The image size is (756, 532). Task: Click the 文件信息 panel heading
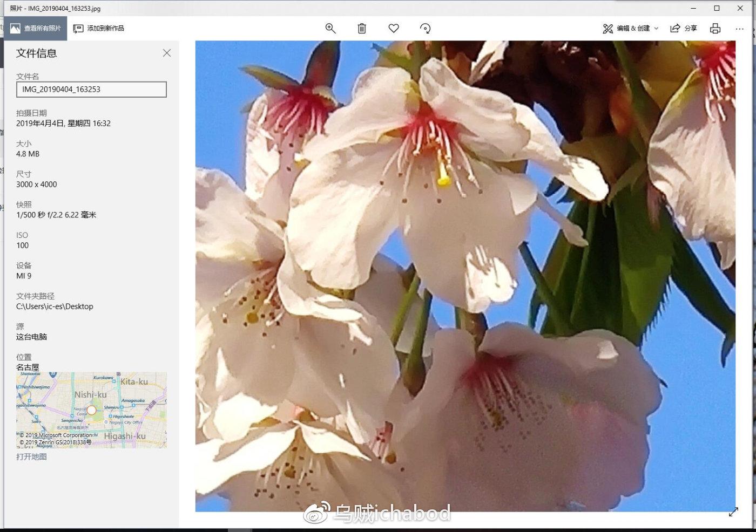pyautogui.click(x=36, y=53)
